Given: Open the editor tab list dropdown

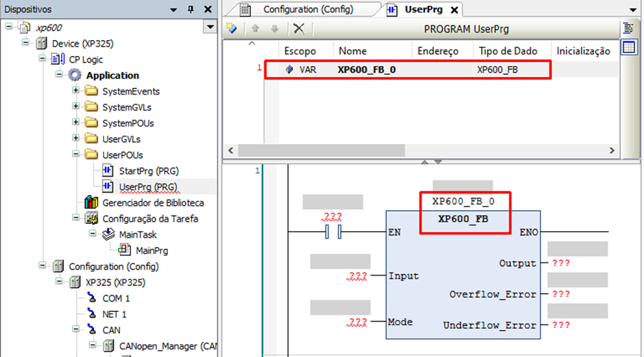Looking at the screenshot, I should (632, 9).
